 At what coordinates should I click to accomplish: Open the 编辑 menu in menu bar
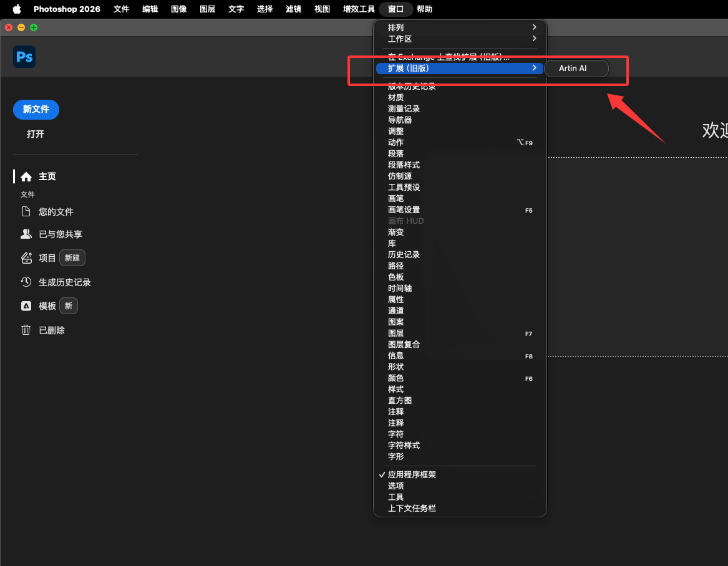150,9
